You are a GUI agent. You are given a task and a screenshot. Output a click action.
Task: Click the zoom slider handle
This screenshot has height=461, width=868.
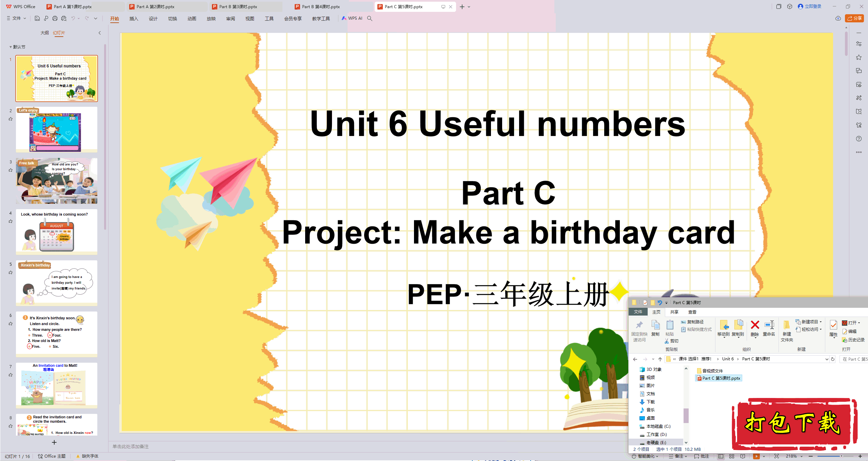click(841, 456)
